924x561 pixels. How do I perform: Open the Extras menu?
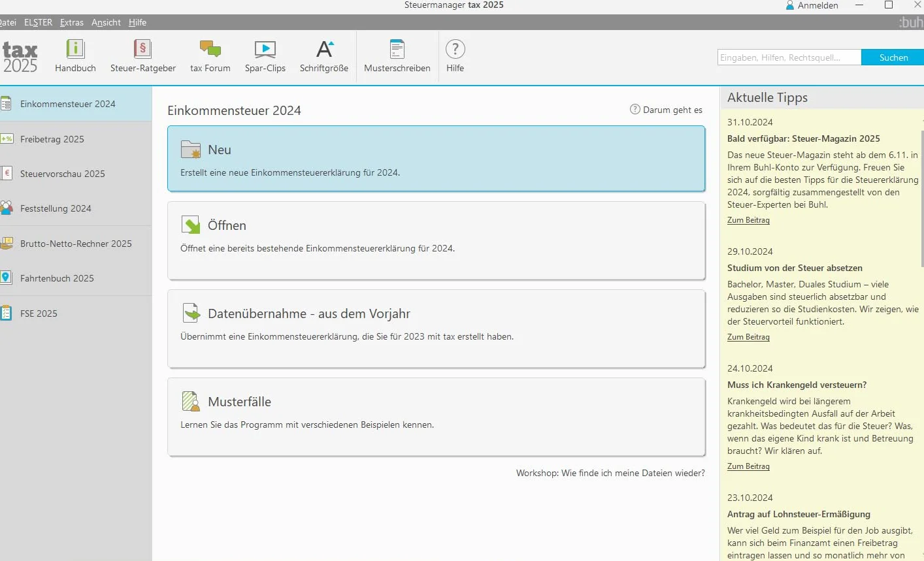pyautogui.click(x=72, y=22)
